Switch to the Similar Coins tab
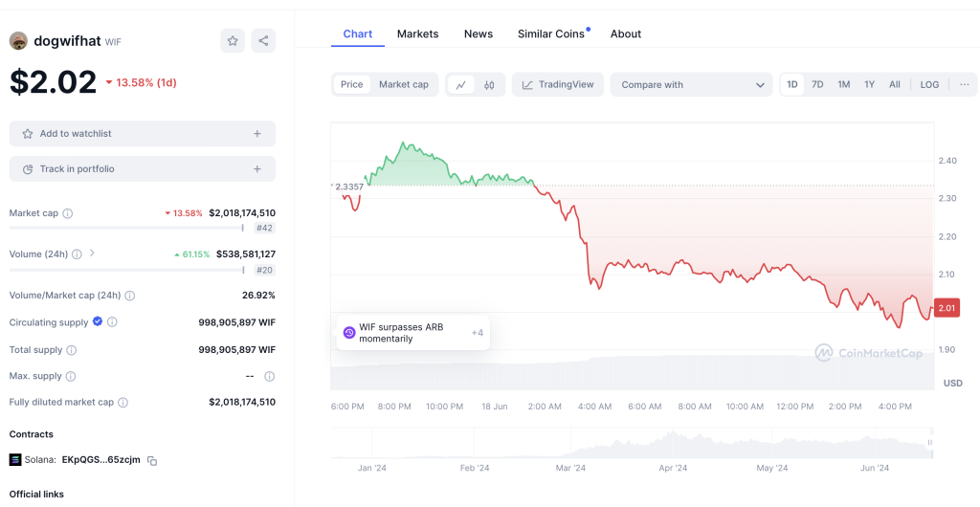Image resolution: width=980 pixels, height=507 pixels. coord(551,33)
